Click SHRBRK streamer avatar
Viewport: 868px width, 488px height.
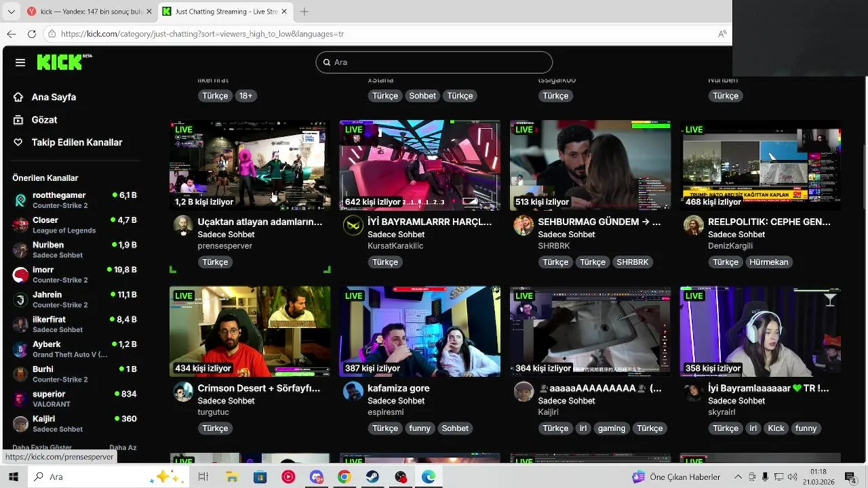[524, 225]
